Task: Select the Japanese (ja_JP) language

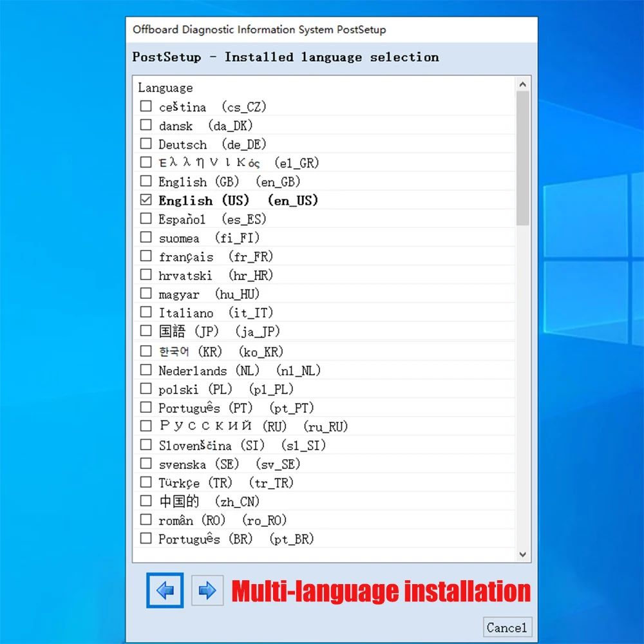Action: 146,330
